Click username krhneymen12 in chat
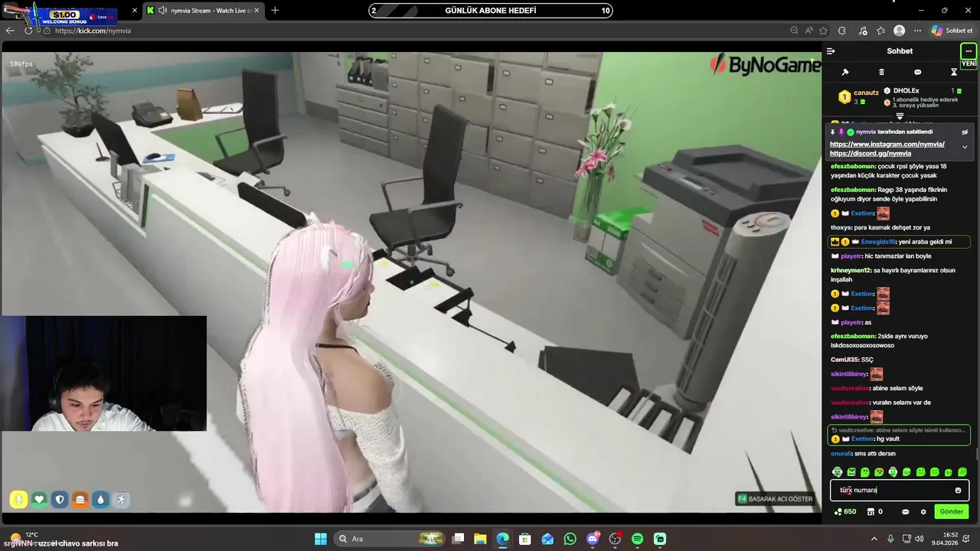Image resolution: width=980 pixels, height=551 pixels. coord(851,270)
